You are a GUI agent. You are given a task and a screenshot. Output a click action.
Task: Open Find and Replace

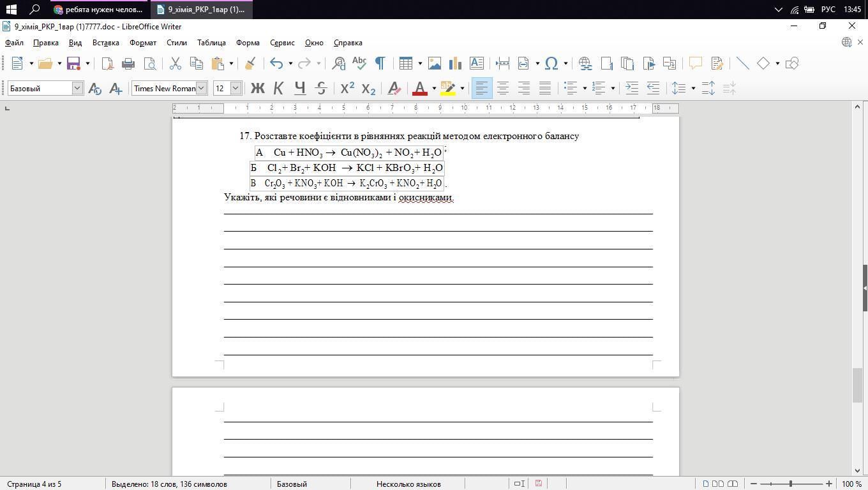click(x=339, y=63)
